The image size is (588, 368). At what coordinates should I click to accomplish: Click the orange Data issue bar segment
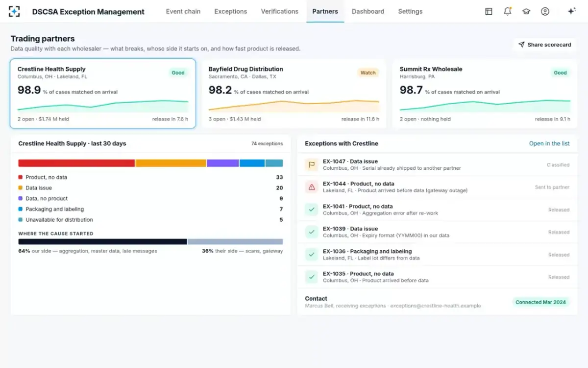coord(171,163)
